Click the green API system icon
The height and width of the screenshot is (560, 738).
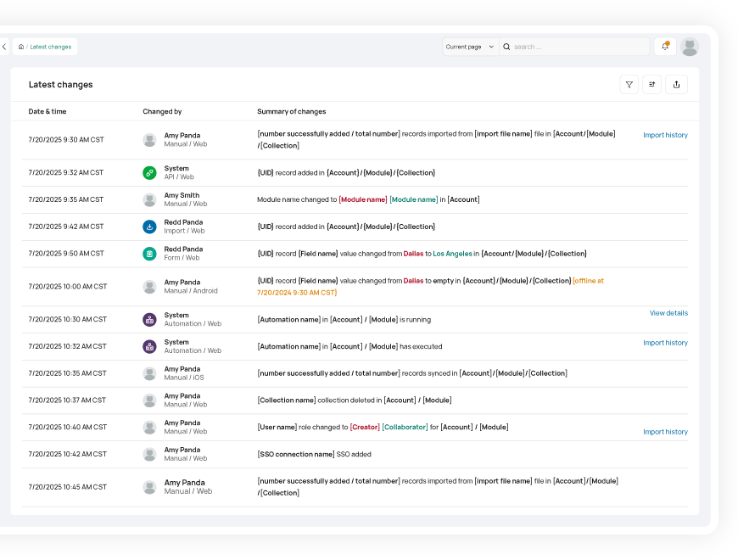[149, 173]
